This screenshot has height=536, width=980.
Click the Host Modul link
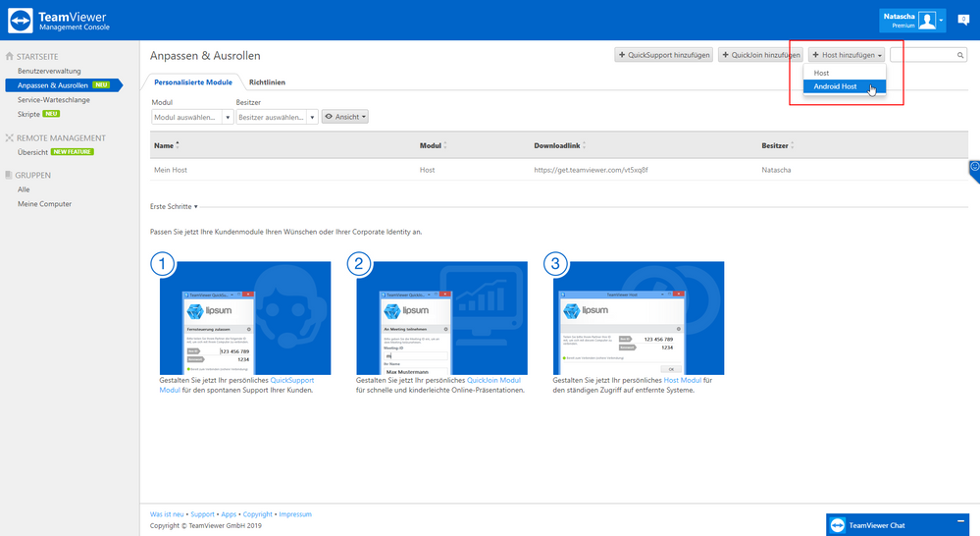pyautogui.click(x=683, y=380)
